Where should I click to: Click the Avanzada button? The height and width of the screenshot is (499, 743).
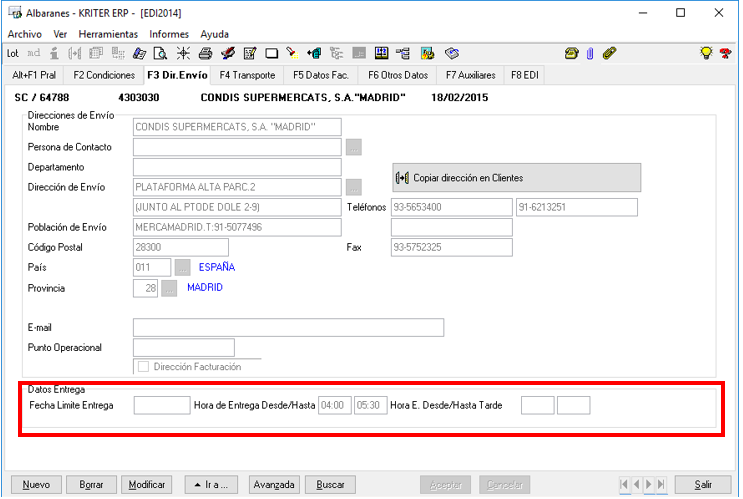(x=274, y=485)
